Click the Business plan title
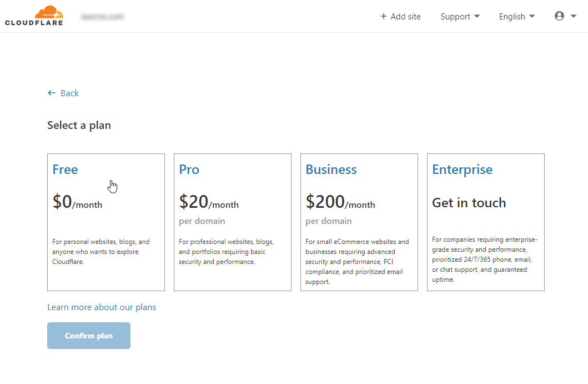The height and width of the screenshot is (384, 588). click(x=331, y=169)
